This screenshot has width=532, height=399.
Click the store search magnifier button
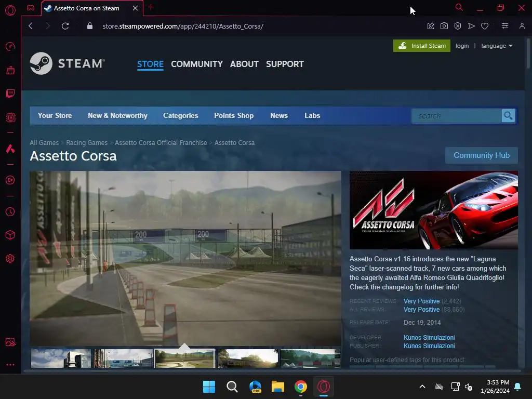pos(508,116)
